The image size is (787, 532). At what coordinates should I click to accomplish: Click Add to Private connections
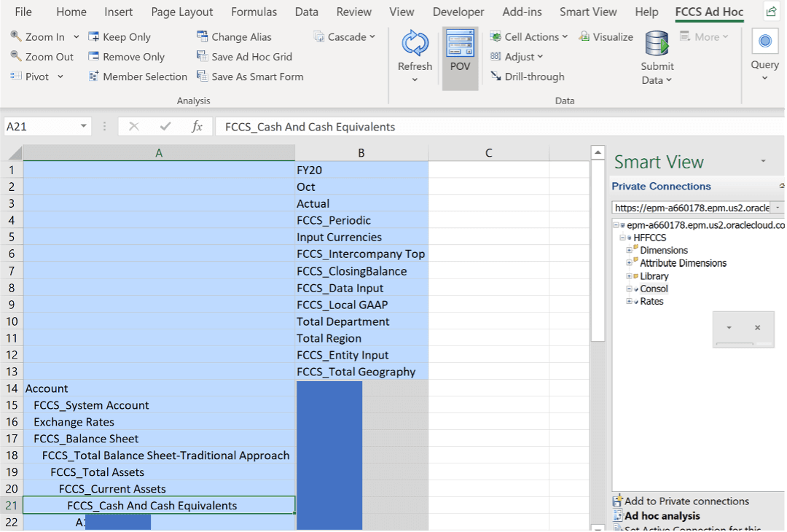[685, 501]
